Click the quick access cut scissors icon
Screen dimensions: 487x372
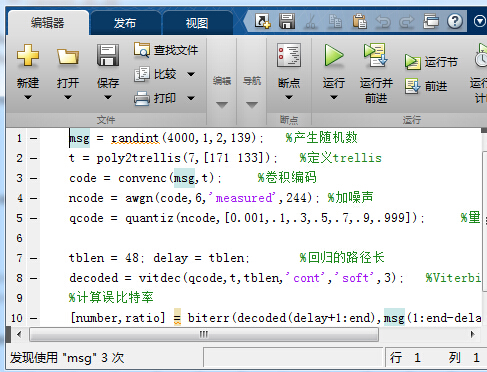coord(311,21)
